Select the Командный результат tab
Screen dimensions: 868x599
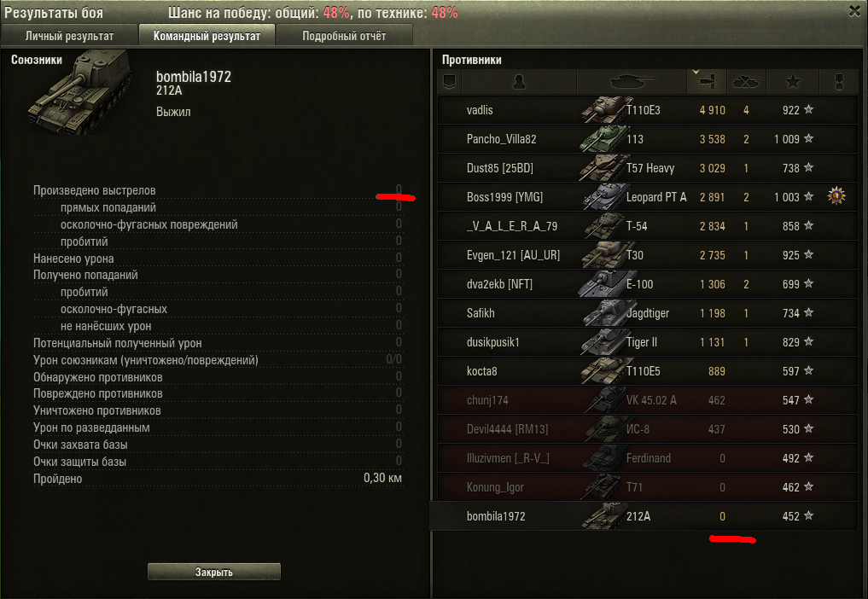click(207, 36)
